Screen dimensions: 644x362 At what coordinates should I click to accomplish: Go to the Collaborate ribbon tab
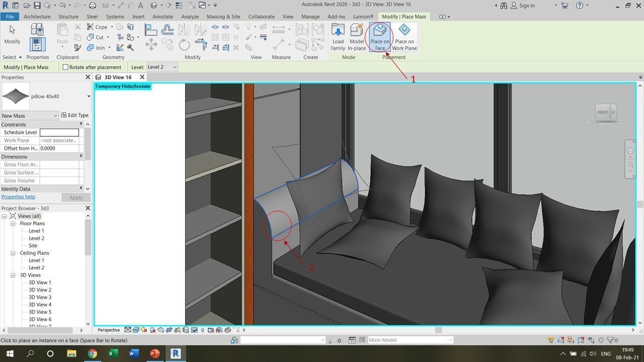(262, 17)
